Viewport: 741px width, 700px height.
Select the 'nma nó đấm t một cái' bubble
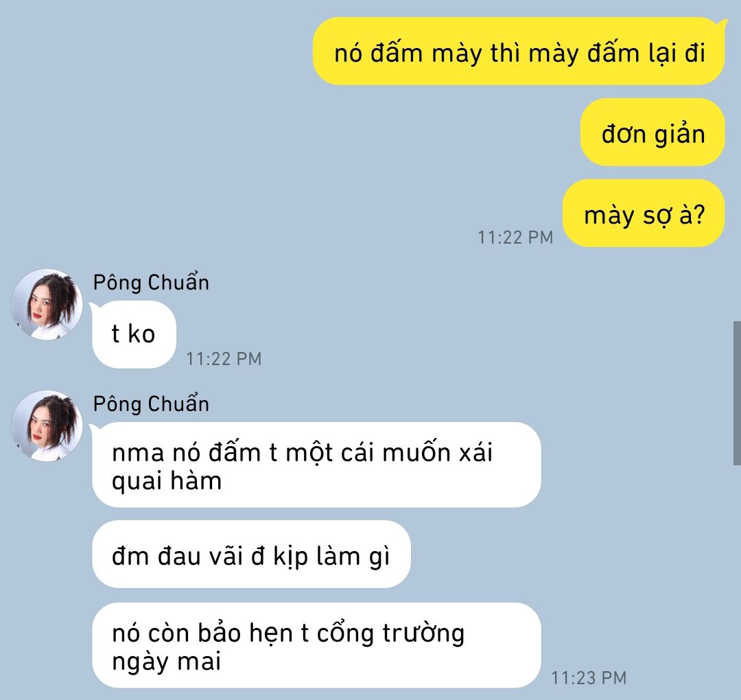[x=316, y=465]
